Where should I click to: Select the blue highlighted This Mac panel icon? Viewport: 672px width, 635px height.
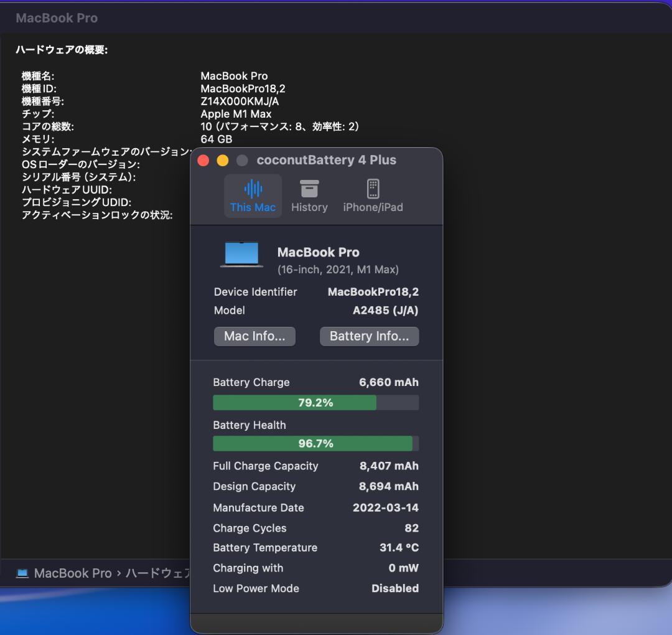point(253,195)
